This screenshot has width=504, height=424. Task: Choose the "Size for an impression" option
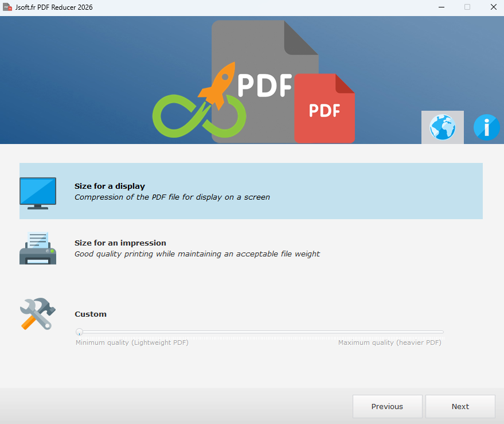[120, 243]
